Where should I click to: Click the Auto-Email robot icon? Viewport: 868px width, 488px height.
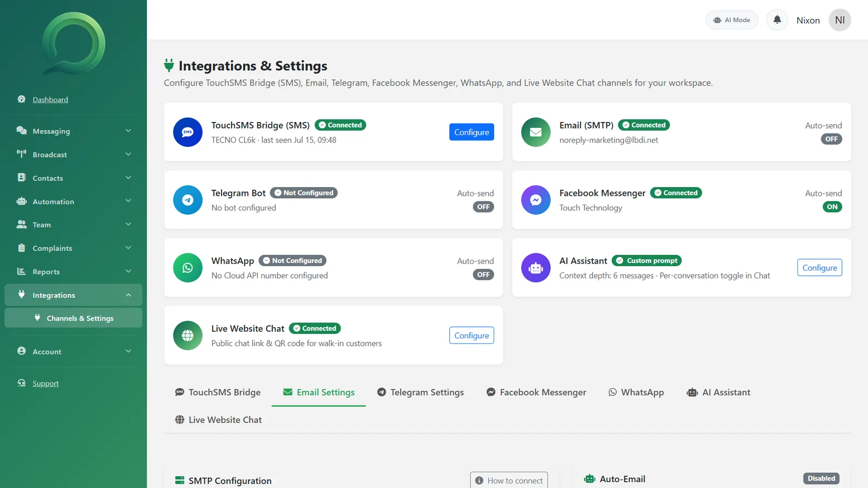pyautogui.click(x=590, y=479)
